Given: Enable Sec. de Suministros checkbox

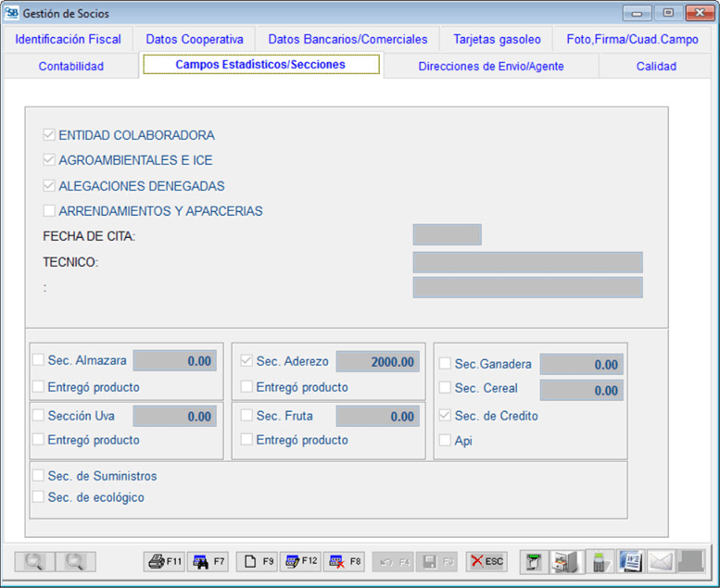Looking at the screenshot, I should [39, 476].
